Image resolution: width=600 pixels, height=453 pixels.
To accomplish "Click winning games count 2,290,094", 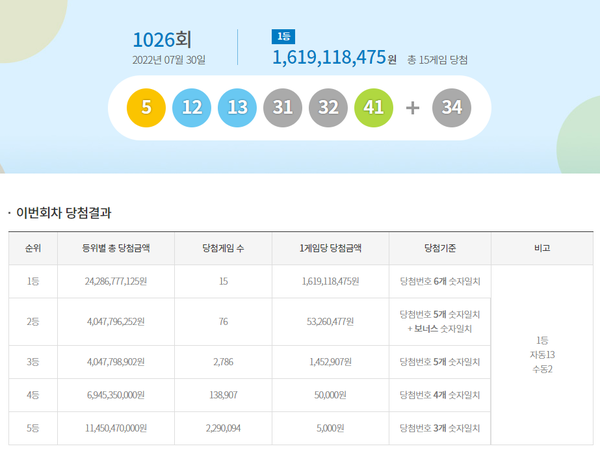I will pyautogui.click(x=223, y=428).
